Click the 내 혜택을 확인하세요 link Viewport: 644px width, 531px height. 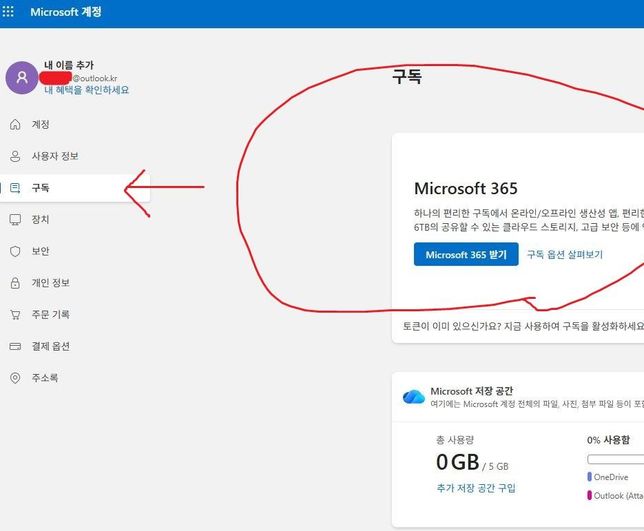pyautogui.click(x=87, y=90)
